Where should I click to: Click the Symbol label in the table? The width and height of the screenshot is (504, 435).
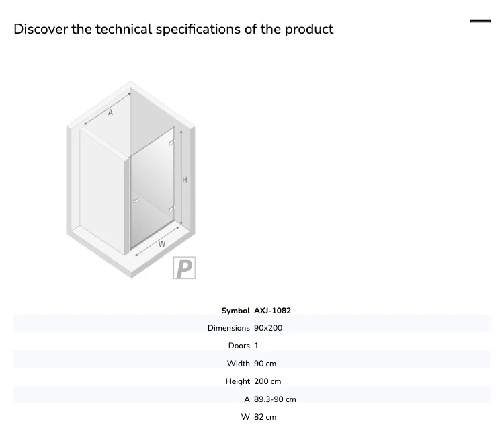(235, 311)
